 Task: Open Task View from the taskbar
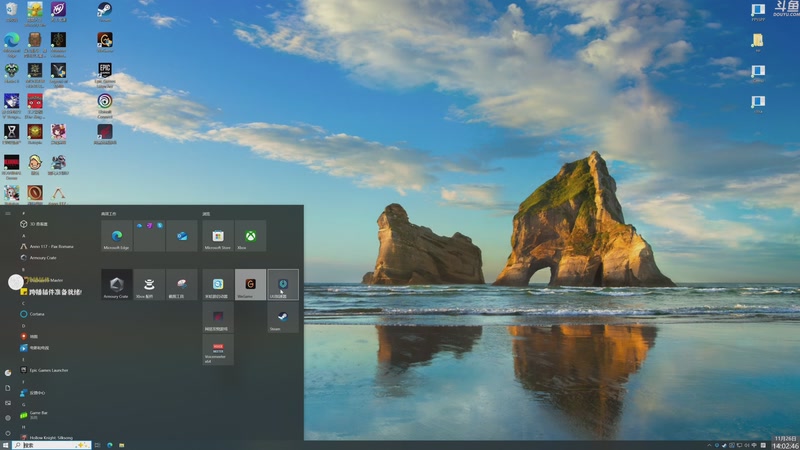coord(97,445)
